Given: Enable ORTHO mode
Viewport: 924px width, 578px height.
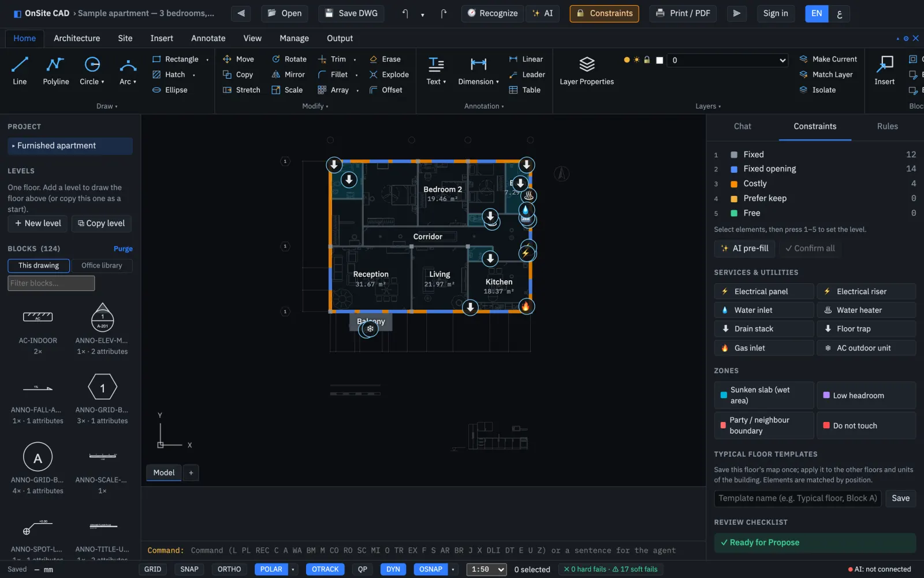Looking at the screenshot, I should pyautogui.click(x=229, y=569).
